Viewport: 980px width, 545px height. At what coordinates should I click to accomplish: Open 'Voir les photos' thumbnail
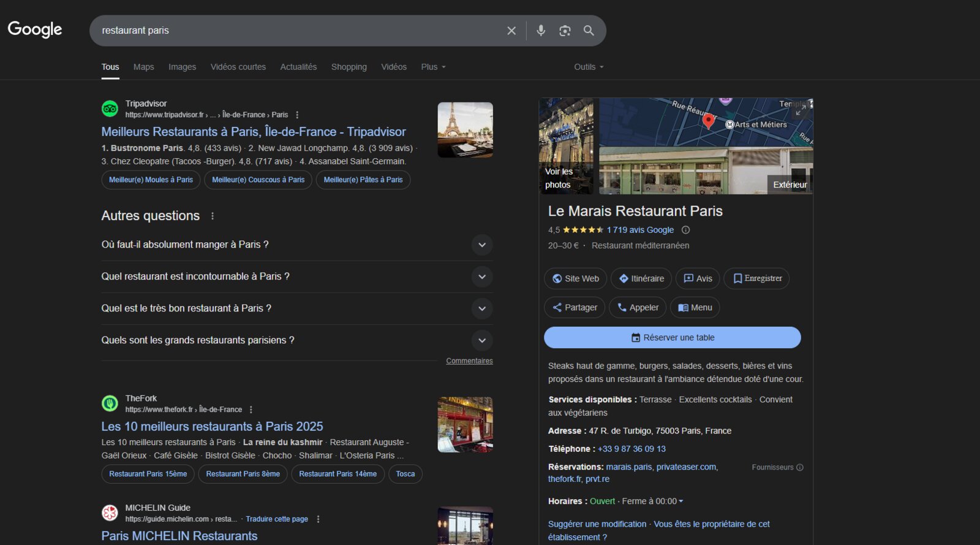[566, 146]
